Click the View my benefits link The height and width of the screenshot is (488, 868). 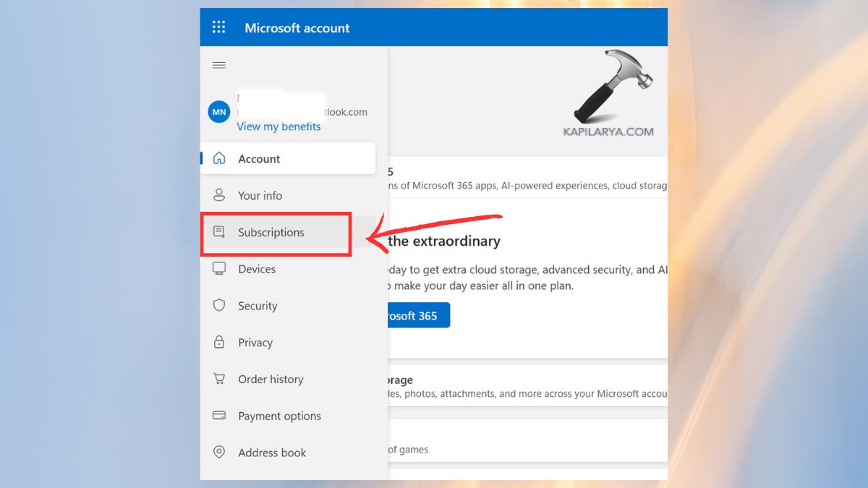(278, 127)
